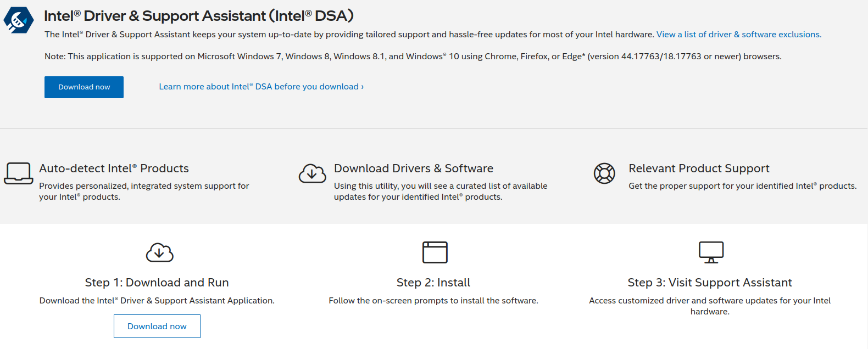Open Learn more about Intel DSA link
The image size is (868, 349).
tap(261, 87)
